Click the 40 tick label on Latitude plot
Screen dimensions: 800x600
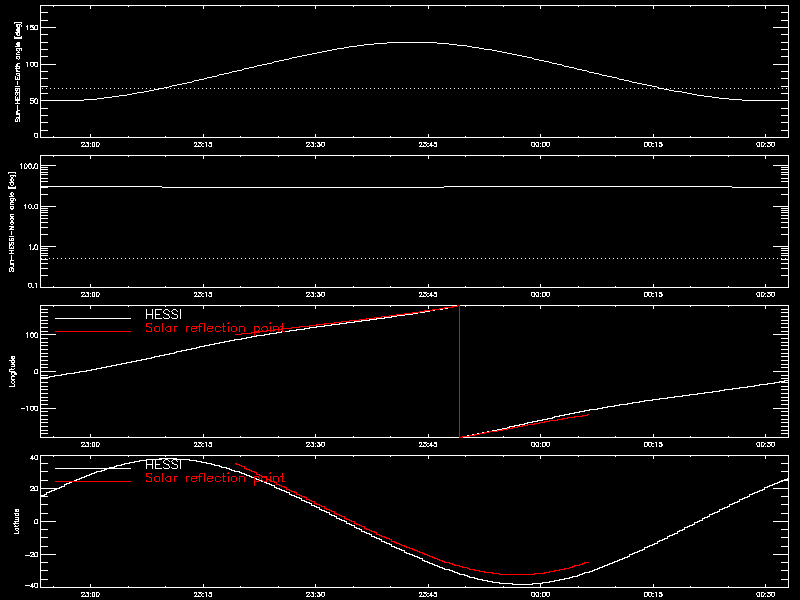(35, 458)
